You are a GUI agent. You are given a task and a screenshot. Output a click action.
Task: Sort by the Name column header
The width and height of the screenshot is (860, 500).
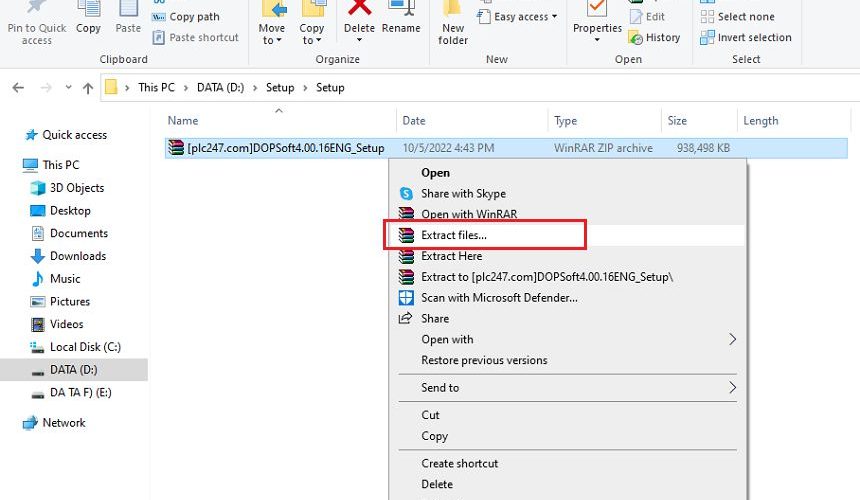(x=183, y=121)
